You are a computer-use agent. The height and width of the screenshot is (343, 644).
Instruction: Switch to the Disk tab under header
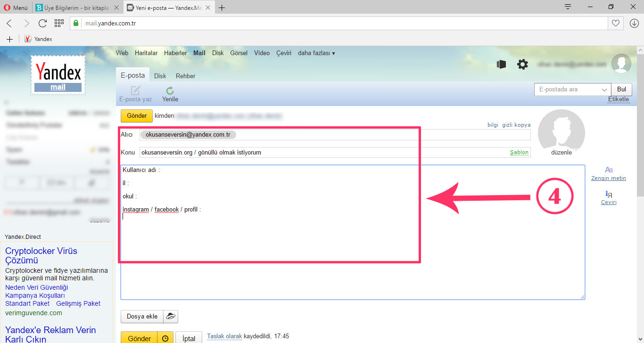[160, 76]
